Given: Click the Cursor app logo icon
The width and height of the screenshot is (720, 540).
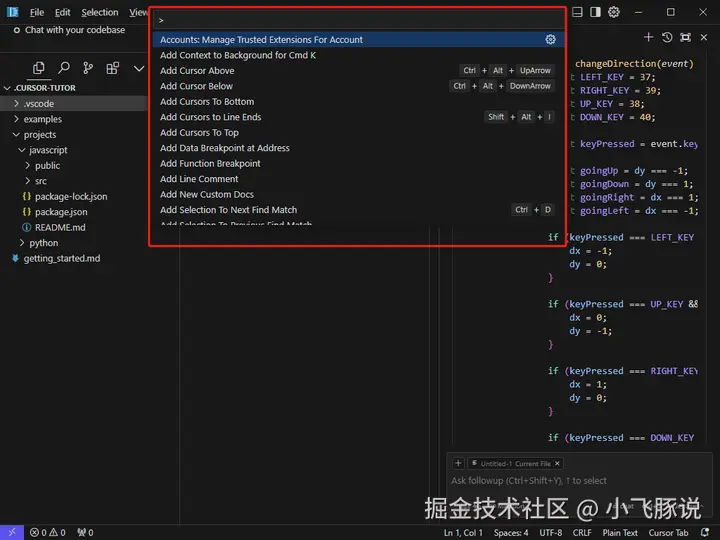Looking at the screenshot, I should (x=12, y=12).
